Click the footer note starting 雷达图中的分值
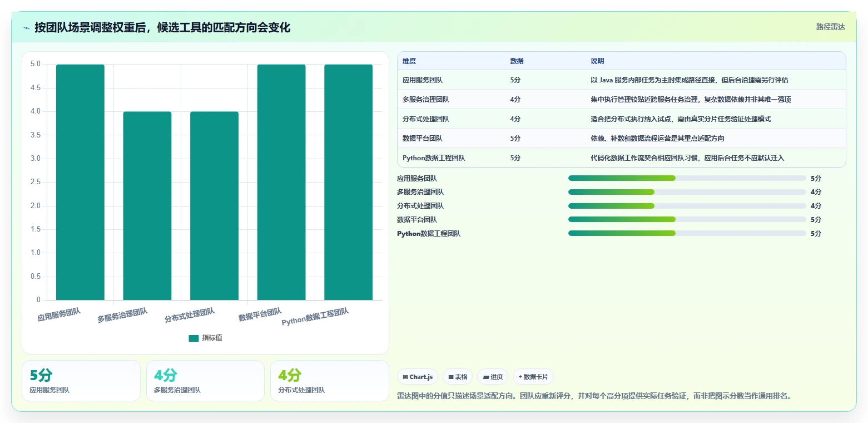Image resolution: width=868 pixels, height=423 pixels. (594, 396)
